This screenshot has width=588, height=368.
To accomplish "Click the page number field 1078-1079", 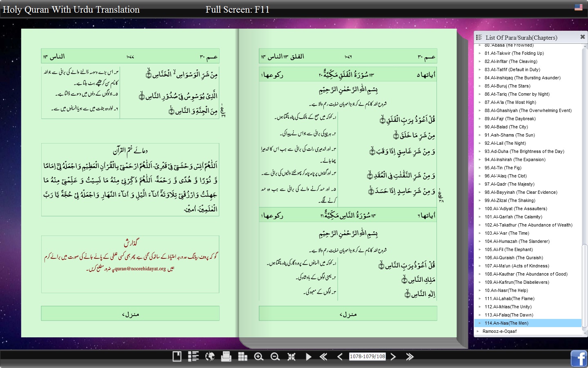I will click(367, 357).
